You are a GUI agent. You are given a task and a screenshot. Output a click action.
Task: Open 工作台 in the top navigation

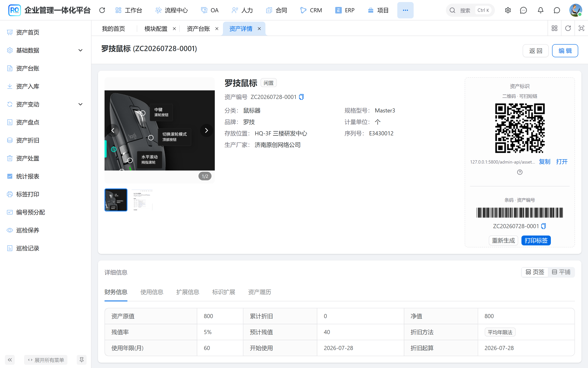coord(129,10)
